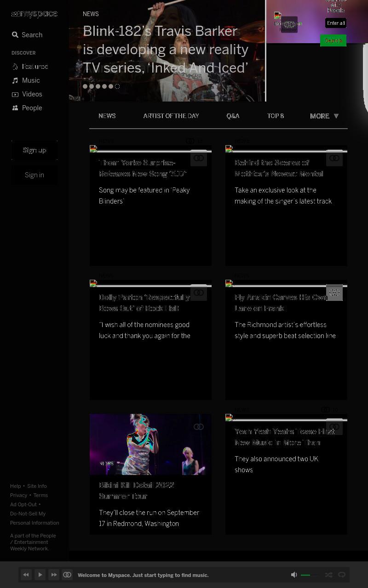368x588 pixels.
Task: Click 'They'll close the run on September' text
Action: (149, 518)
